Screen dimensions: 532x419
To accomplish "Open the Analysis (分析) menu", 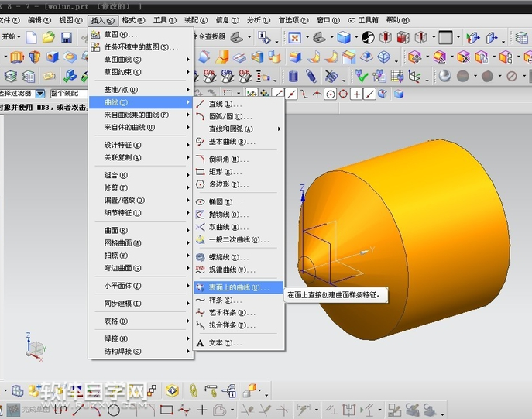I will click(x=257, y=20).
